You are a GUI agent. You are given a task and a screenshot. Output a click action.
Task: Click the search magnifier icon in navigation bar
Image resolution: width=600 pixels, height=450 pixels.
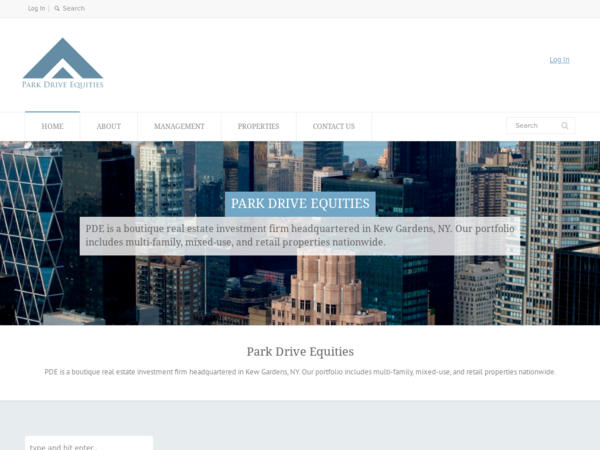tap(564, 126)
